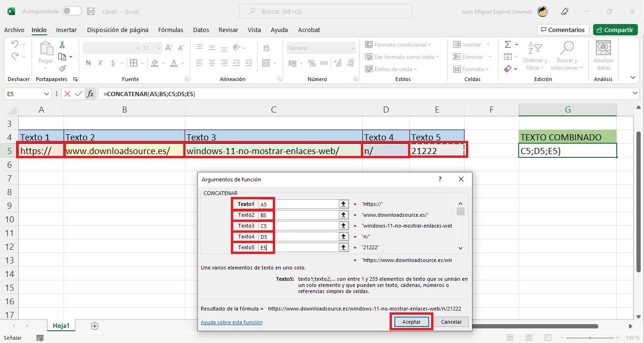Click the fill color bucket icon
This screenshot has height=343, width=644.
155,63
